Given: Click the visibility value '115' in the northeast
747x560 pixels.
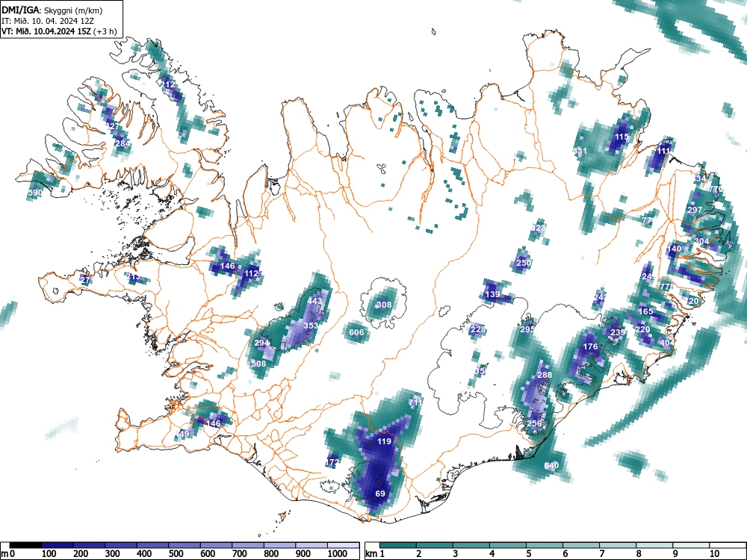Looking at the screenshot, I should (622, 137).
